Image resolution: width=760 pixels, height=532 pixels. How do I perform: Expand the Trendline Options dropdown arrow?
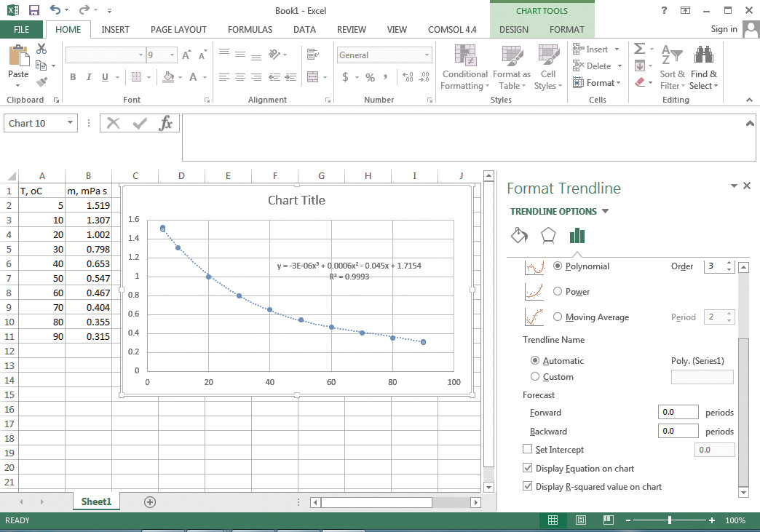coord(606,212)
